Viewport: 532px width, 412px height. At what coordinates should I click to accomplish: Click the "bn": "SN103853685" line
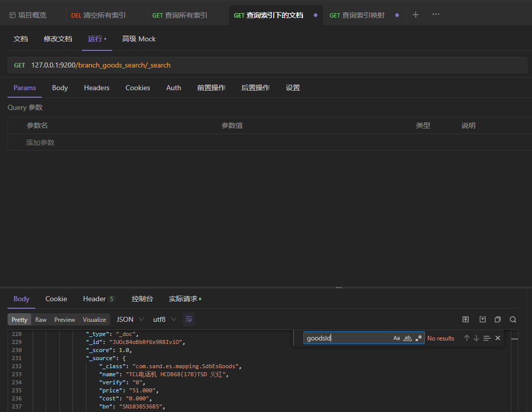(x=132, y=406)
